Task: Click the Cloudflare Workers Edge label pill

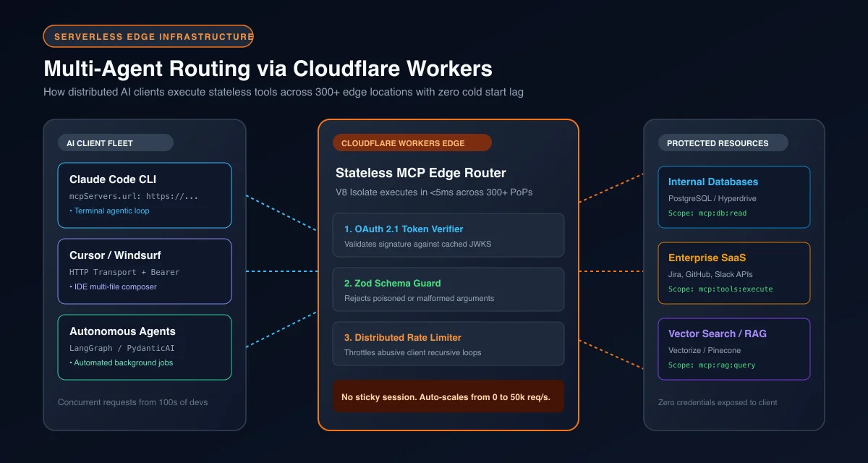Action: (x=412, y=143)
